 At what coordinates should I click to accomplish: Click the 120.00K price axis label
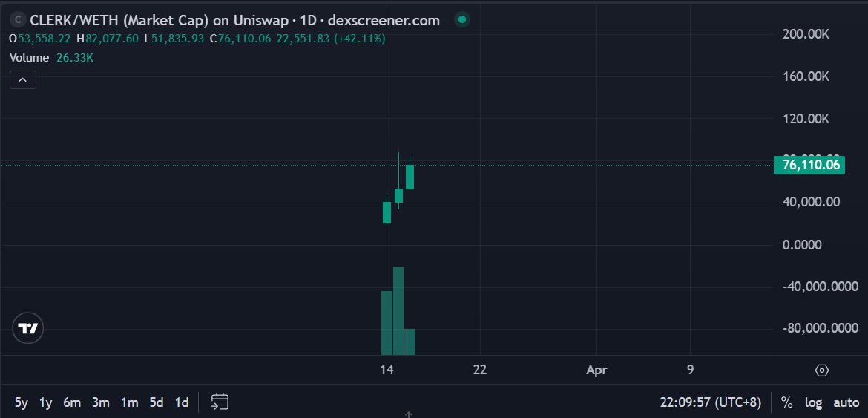[806, 119]
